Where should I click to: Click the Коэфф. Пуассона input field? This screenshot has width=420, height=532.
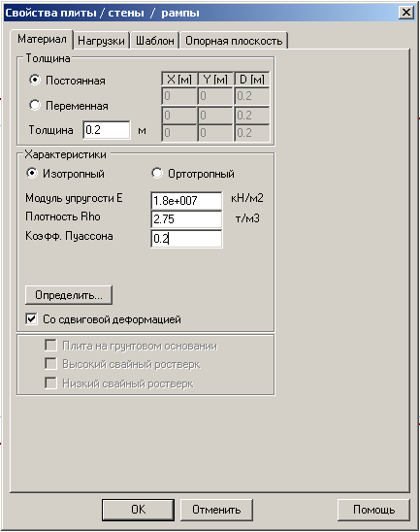pos(186,239)
